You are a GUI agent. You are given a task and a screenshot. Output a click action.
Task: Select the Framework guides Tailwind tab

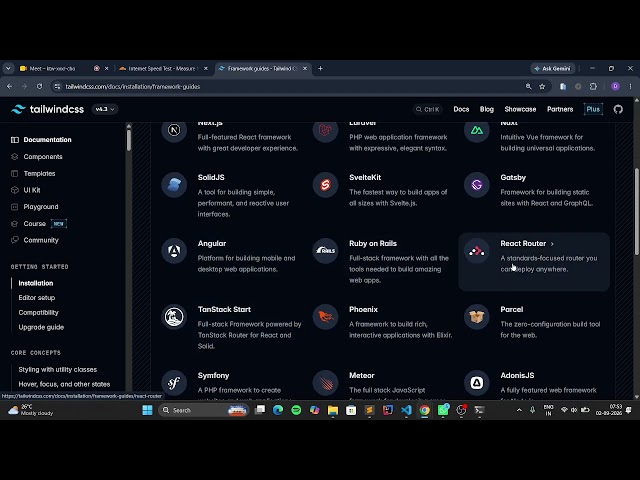tap(263, 69)
